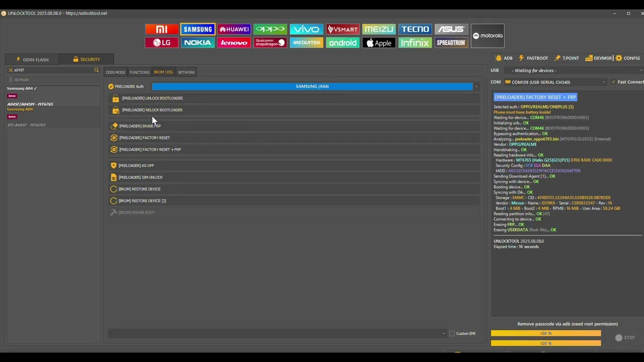The height and width of the screenshot is (362, 644).
Task: Select the Vivo brand logo
Action: tap(306, 29)
